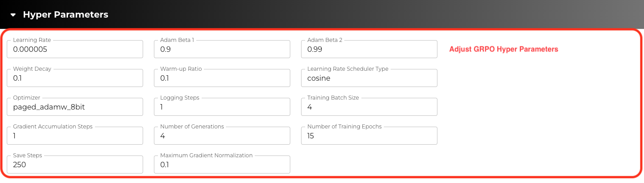Viewport: 644px width, 183px height.
Task: Click the Hyper Parameters header title
Action: pos(65,15)
